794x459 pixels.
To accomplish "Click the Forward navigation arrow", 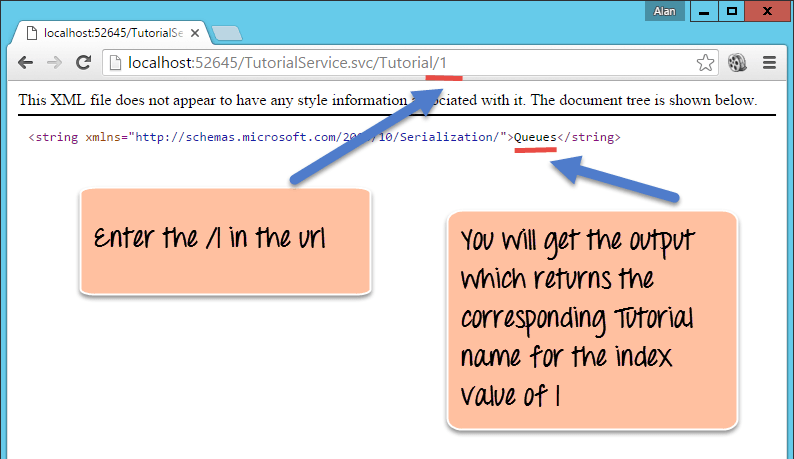I will pos(54,63).
